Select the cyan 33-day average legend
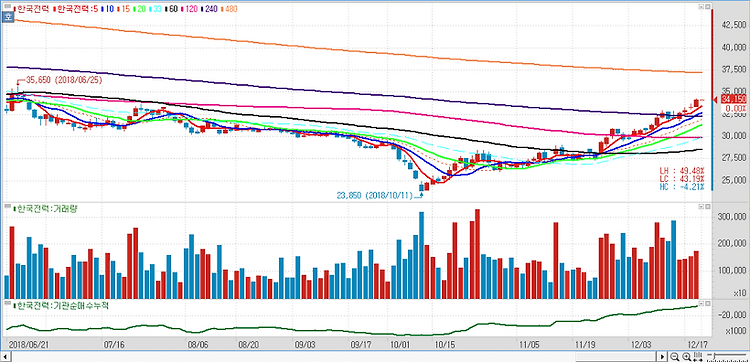Screen dimensions: 750x362 pos(154,9)
